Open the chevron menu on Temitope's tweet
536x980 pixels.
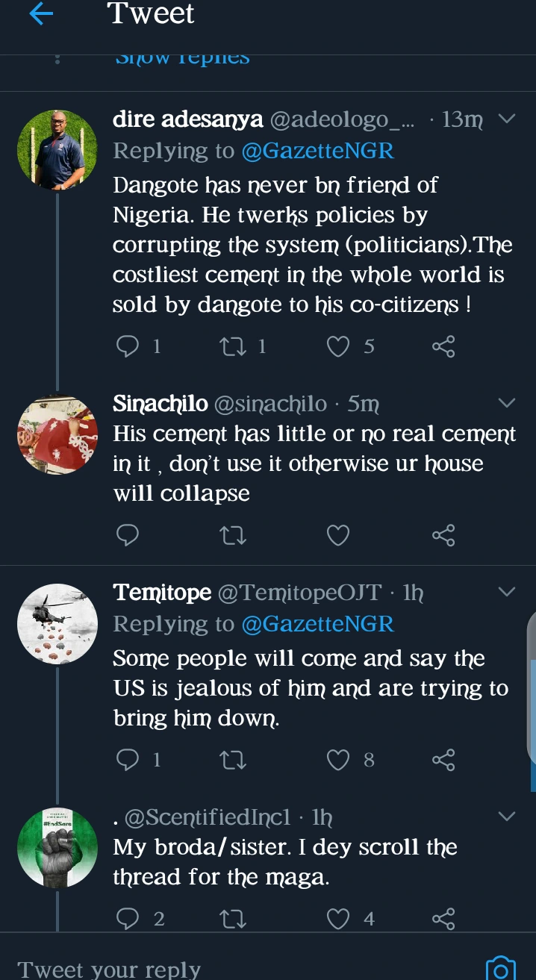pyautogui.click(x=507, y=592)
